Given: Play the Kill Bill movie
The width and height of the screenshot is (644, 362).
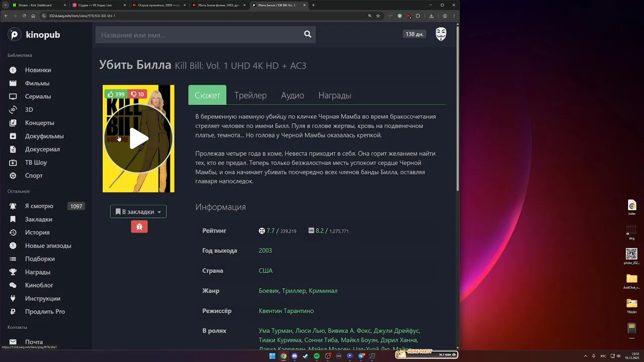Looking at the screenshot, I should tap(138, 139).
